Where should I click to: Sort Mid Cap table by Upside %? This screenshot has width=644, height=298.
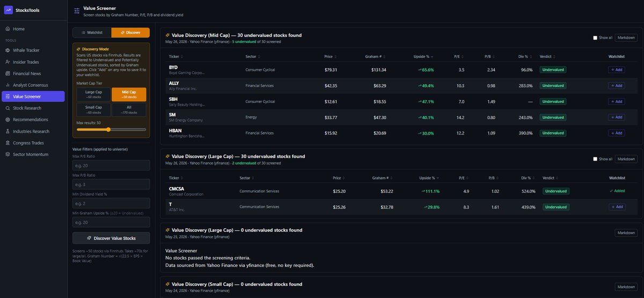coord(423,56)
